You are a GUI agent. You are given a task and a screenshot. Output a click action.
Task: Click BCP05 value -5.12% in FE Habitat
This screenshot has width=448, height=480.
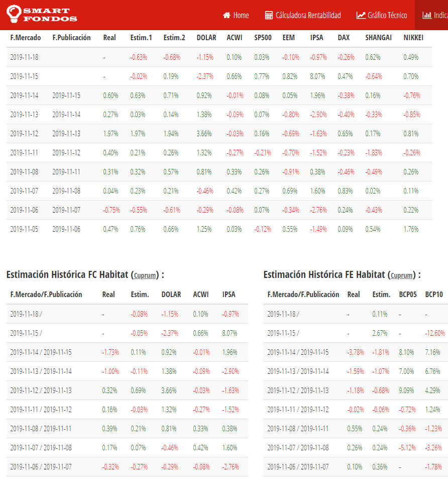[x=407, y=448]
